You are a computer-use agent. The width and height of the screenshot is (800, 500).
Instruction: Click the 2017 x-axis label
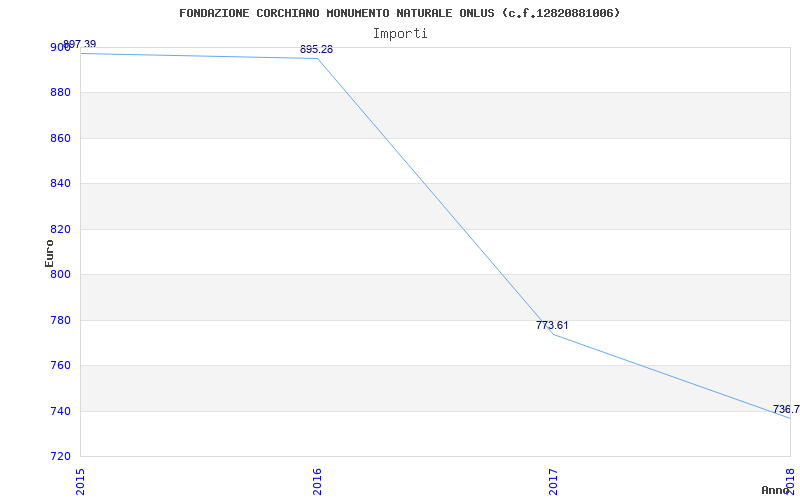[x=554, y=482]
